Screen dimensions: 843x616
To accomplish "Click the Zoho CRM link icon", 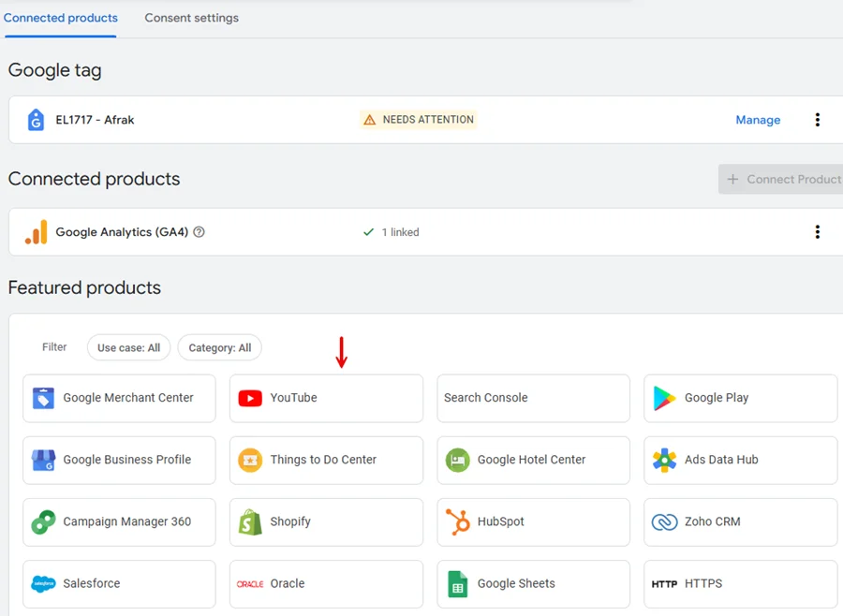I will click(x=664, y=522).
